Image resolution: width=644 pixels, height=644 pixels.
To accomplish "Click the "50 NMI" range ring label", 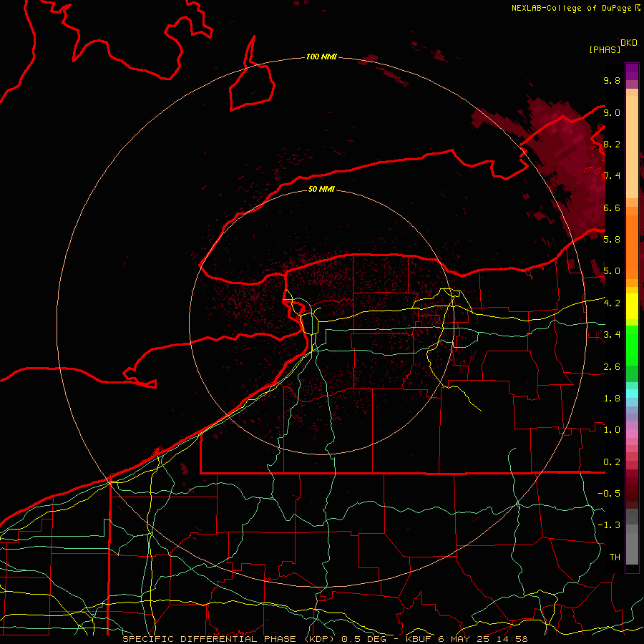I will pos(321,189).
